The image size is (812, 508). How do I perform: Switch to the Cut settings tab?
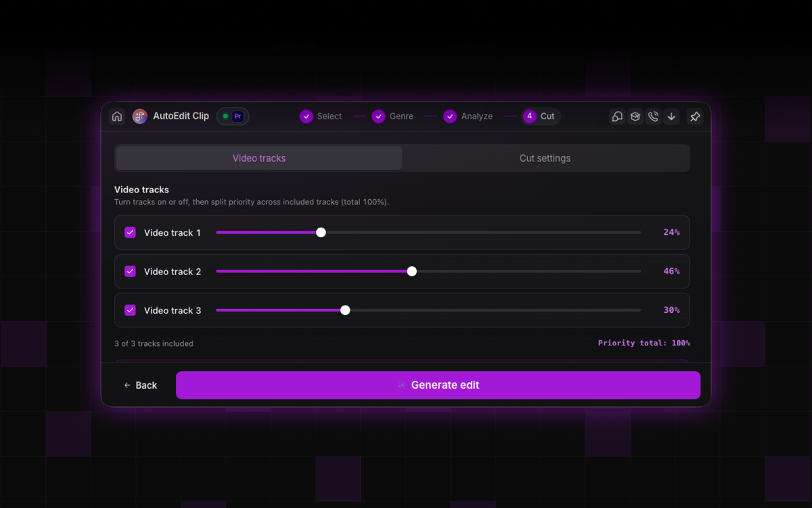[x=545, y=158]
